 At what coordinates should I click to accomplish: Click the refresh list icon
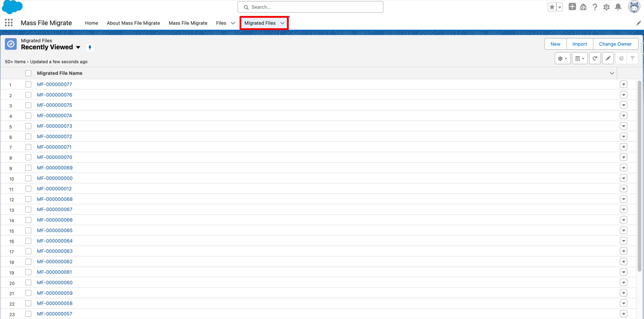click(x=595, y=59)
